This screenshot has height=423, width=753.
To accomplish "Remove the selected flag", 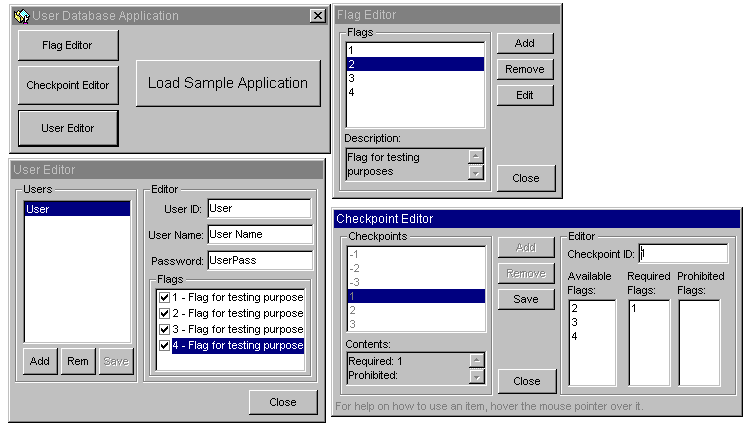I will [x=525, y=69].
